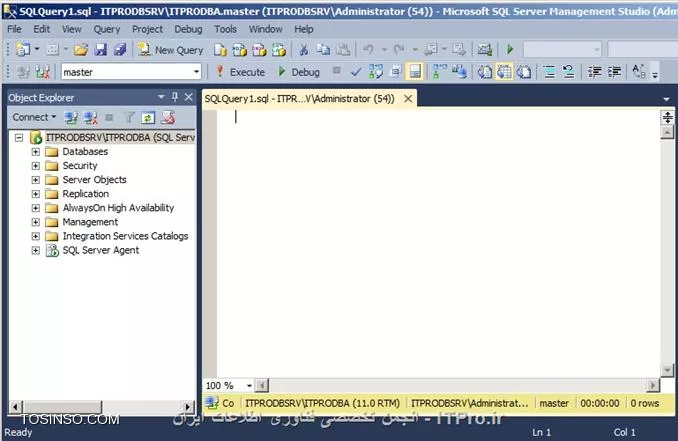Image resolution: width=678 pixels, height=441 pixels.
Task: Click editor vertical scrollbar down arrow
Action: (x=667, y=370)
